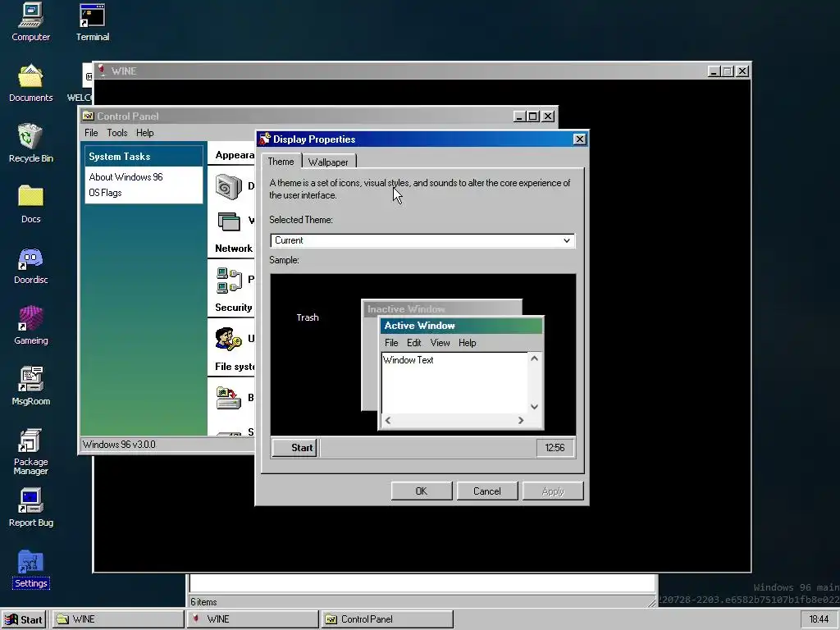Click the System Tasks header
The width and height of the screenshot is (840, 630).
point(144,157)
